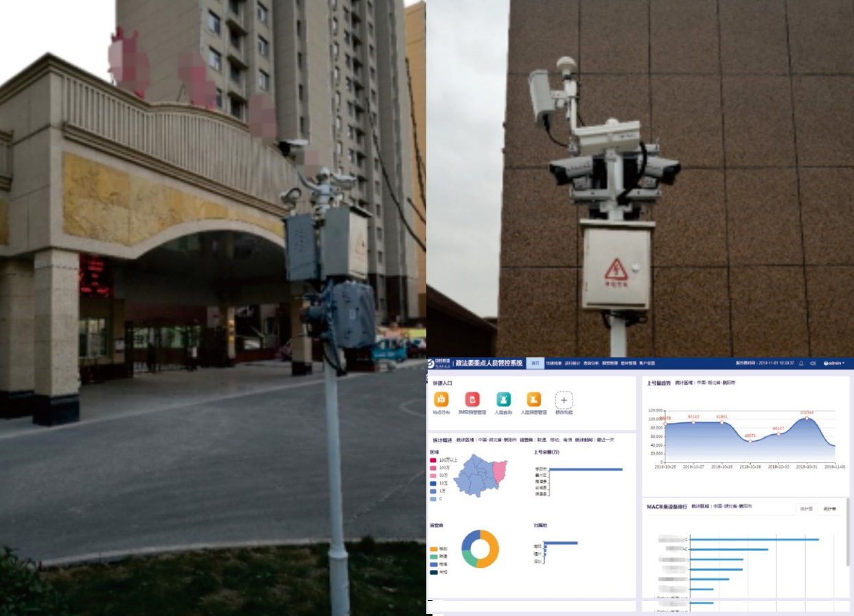Viewport: 854px width, 616px height.
Task: Expand the admin user dropdown
Action: (x=833, y=363)
